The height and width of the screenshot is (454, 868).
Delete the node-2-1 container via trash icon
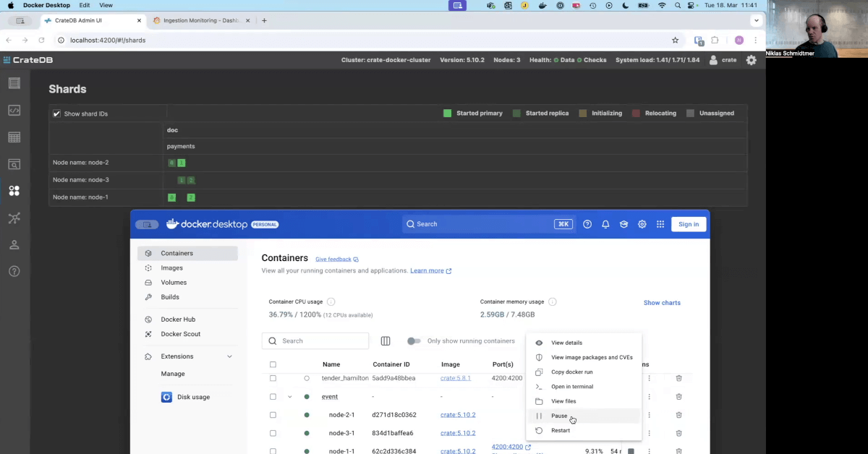[678, 415]
